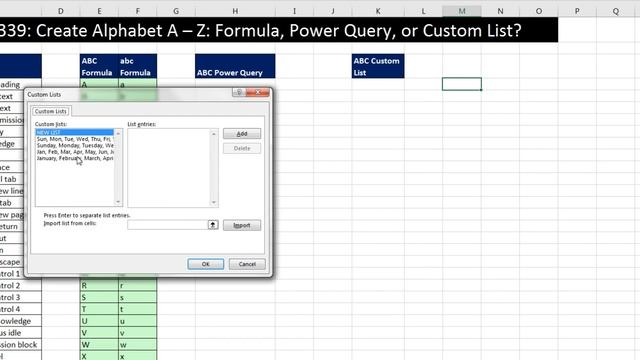The width and height of the screenshot is (640, 360).
Task: Select column G header
Action: point(176,11)
